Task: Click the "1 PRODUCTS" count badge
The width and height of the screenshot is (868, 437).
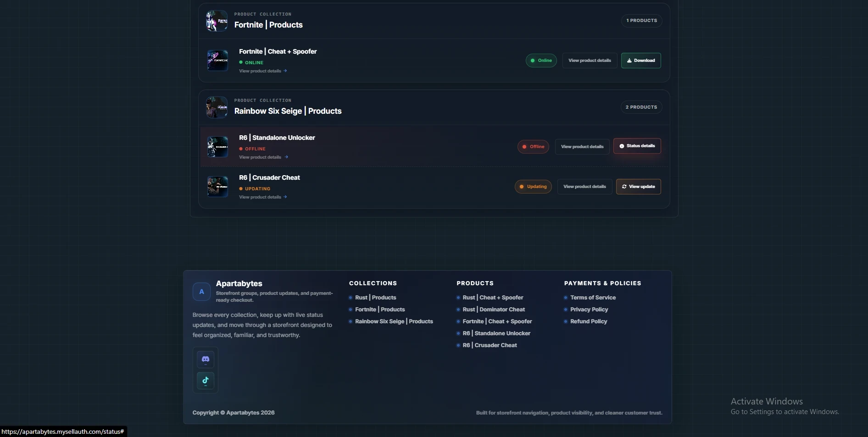Action: pyautogui.click(x=641, y=21)
